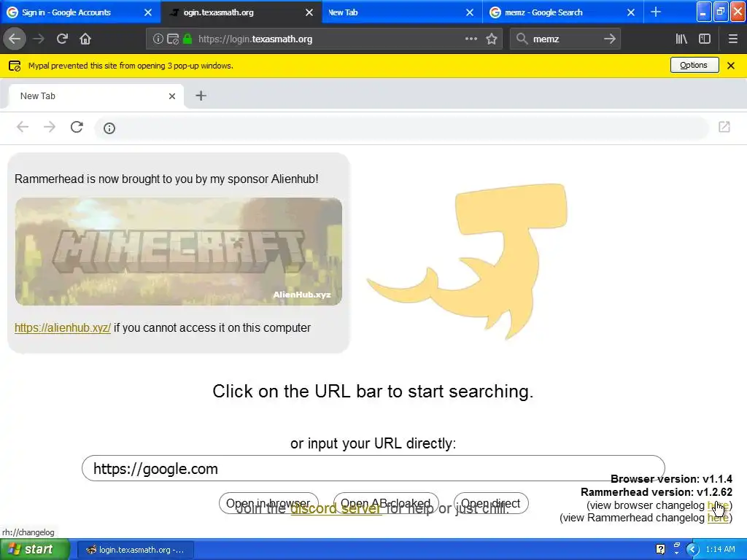Close the memz - Google Search tab

[631, 12]
